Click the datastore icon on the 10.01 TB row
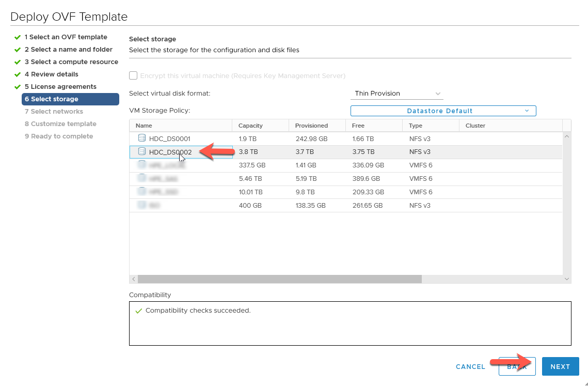 [x=141, y=191]
